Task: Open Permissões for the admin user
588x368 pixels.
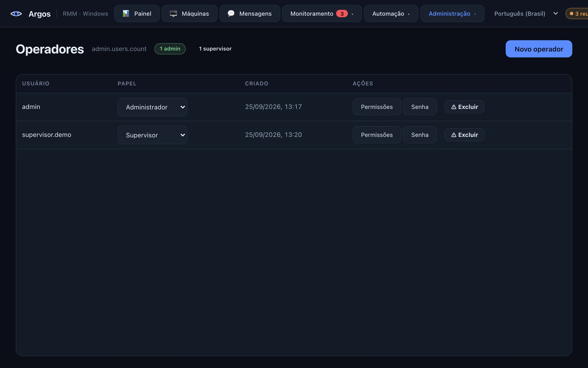Action: click(377, 107)
